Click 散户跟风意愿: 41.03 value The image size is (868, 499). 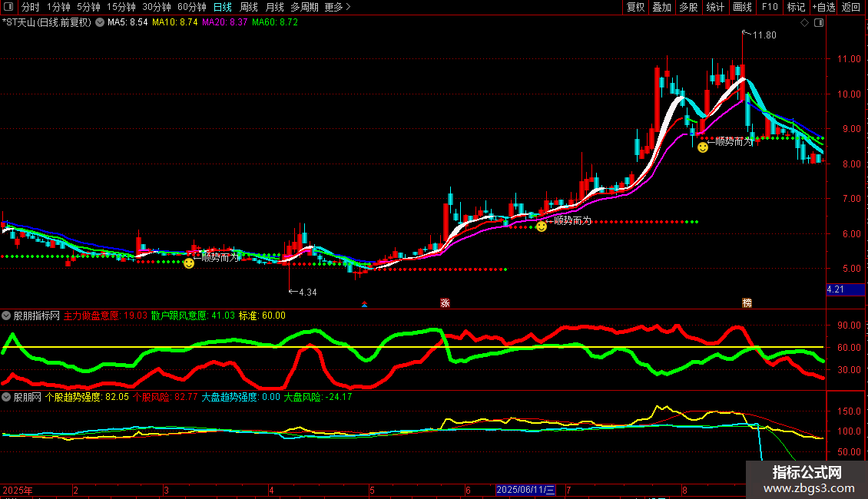[193, 316]
